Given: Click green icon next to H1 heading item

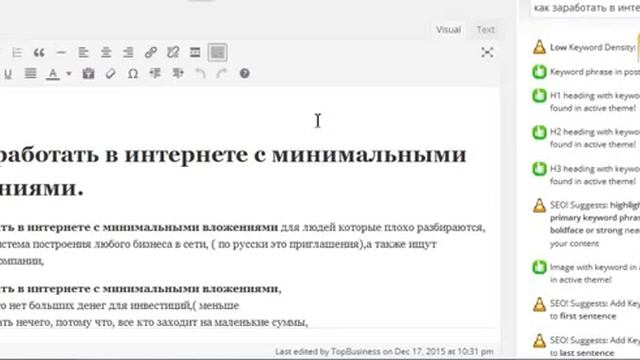Looking at the screenshot, I should [539, 96].
